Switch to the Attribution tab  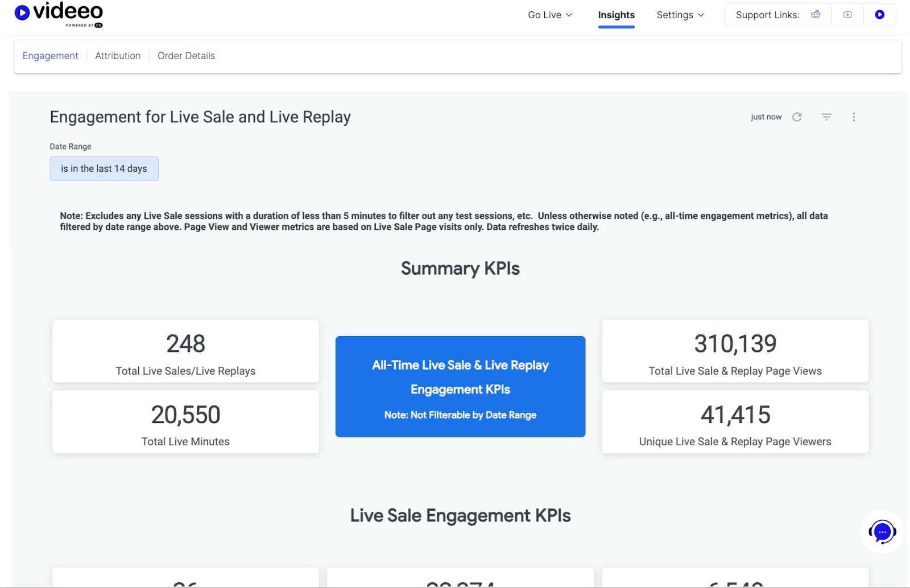click(x=118, y=56)
